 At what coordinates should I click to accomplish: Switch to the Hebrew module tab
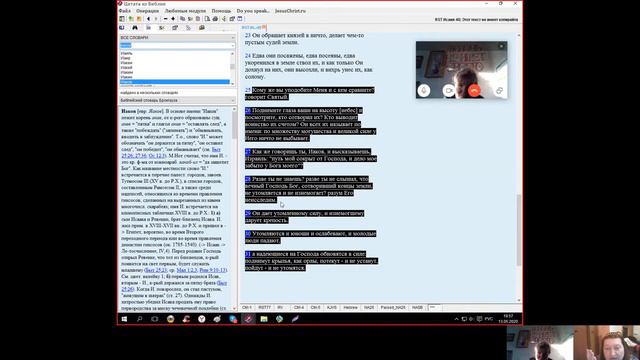351,307
